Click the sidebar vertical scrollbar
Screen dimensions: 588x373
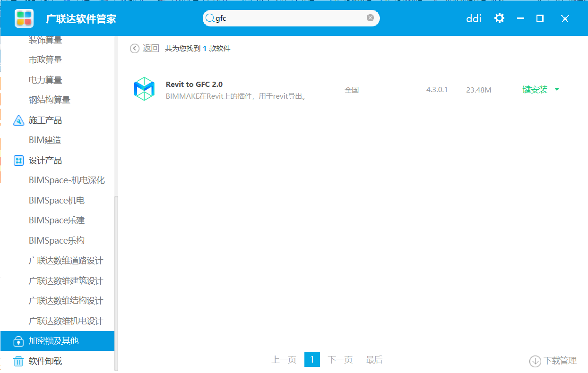point(116,283)
